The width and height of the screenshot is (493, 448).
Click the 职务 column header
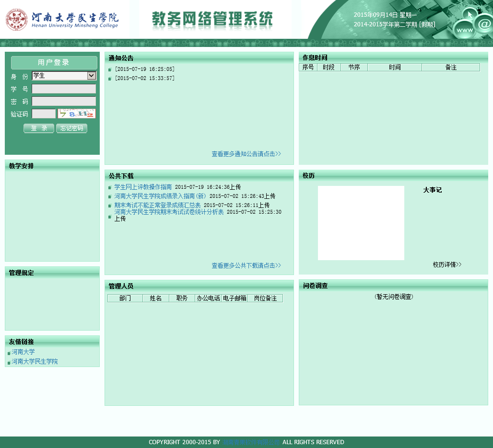pos(182,298)
